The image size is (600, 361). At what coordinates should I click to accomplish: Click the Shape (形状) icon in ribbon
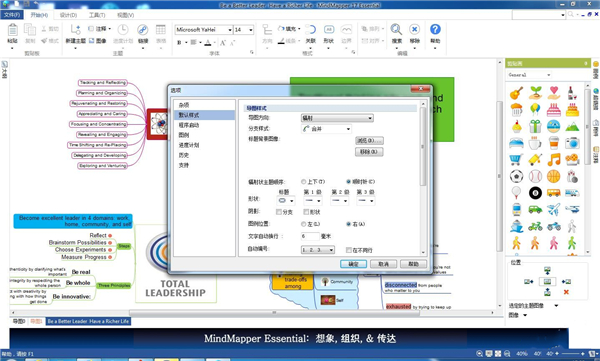tap(328, 29)
